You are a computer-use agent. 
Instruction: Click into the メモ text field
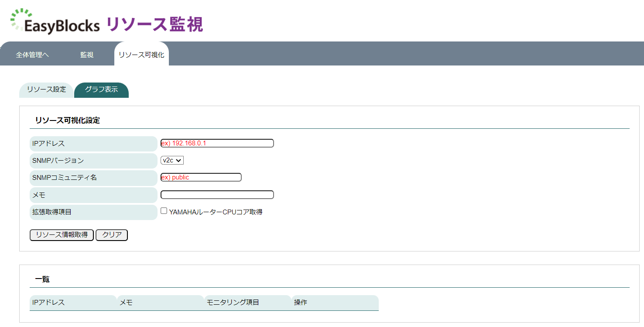click(217, 195)
